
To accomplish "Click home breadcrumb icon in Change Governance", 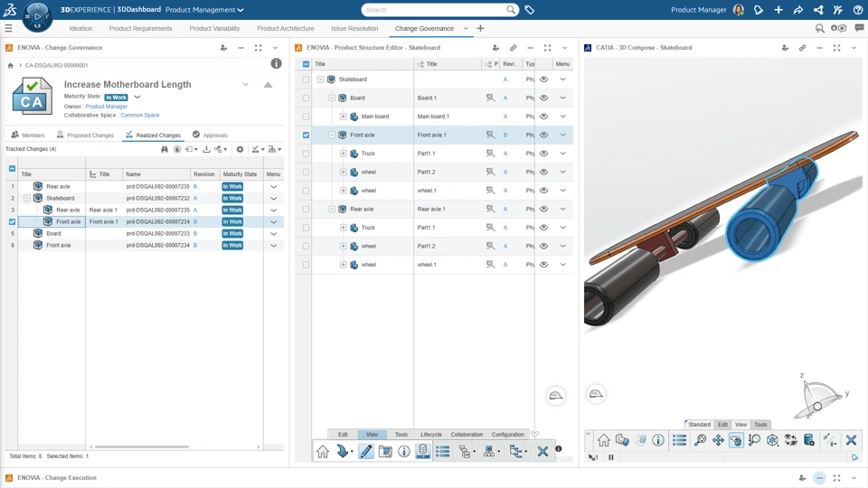I will point(11,65).
